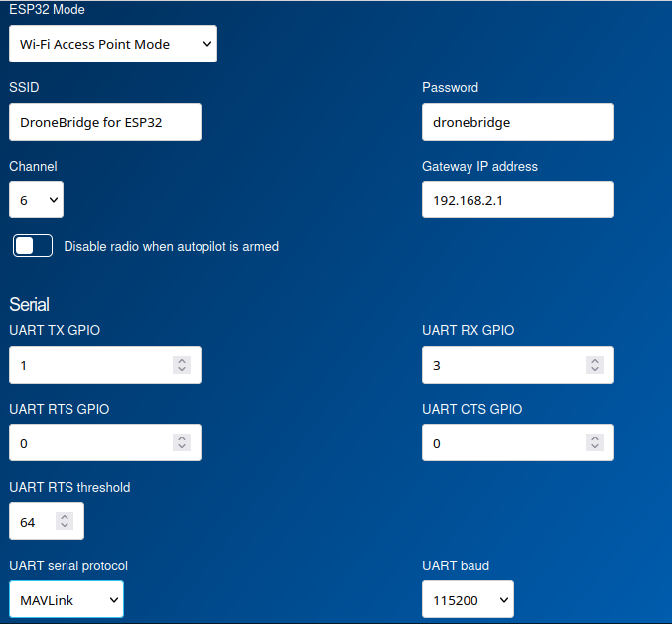Viewport: 672px width, 624px height.
Task: Toggle disable radio when autopilot armed
Action: [33, 246]
